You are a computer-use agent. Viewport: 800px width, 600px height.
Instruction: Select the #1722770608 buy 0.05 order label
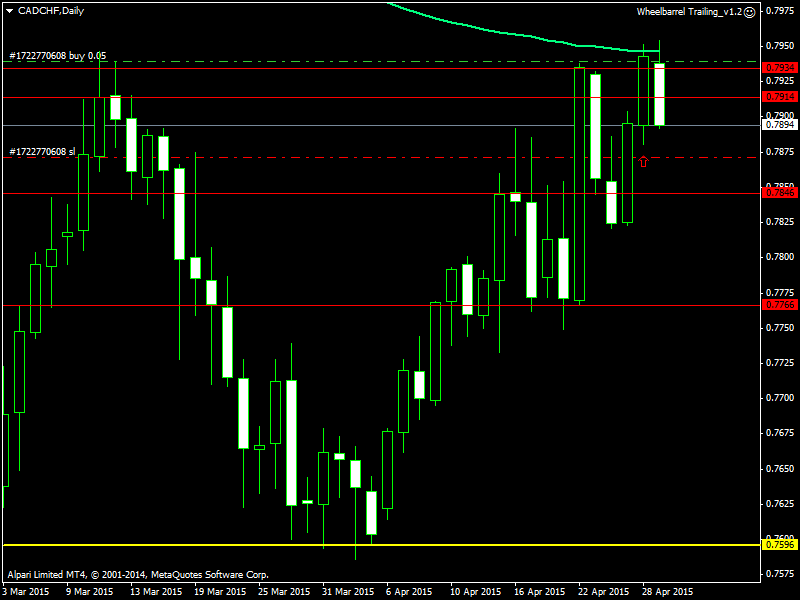click(58, 56)
